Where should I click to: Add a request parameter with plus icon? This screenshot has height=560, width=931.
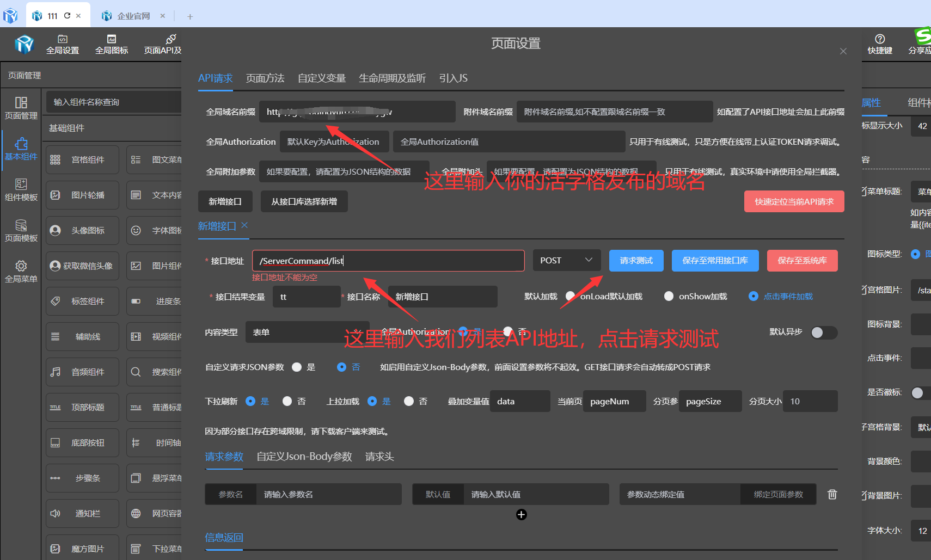click(521, 514)
